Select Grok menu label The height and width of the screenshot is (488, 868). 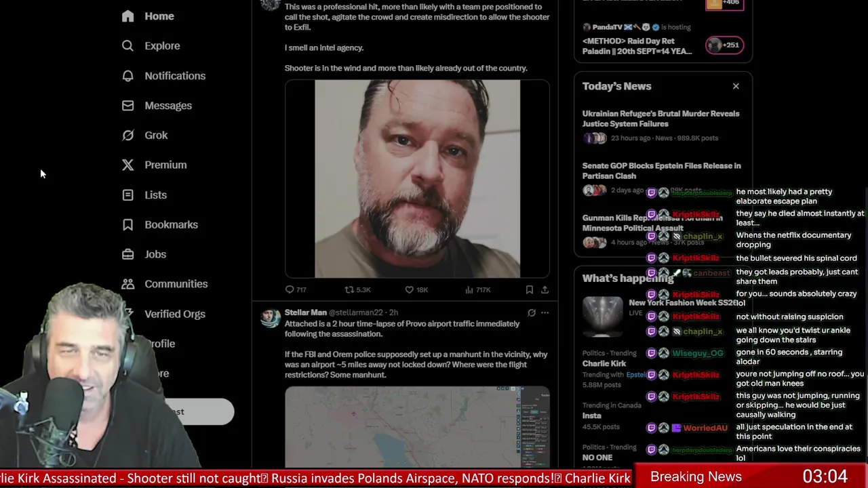(x=156, y=136)
